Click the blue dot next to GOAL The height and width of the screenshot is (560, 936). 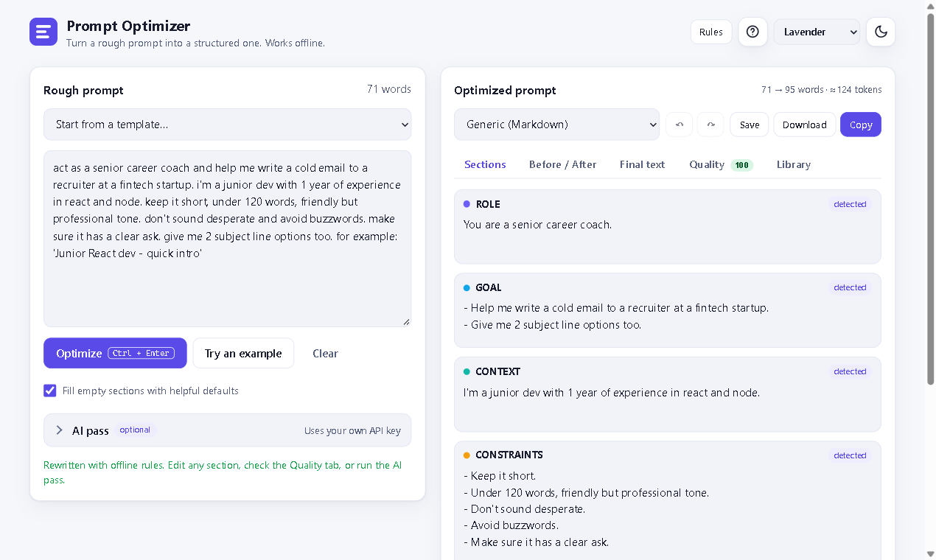[x=467, y=287]
